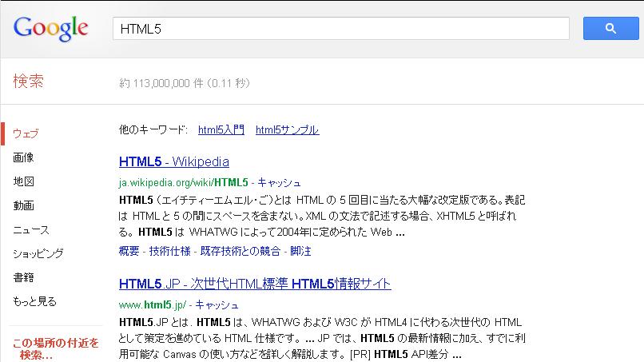Click この場所の付近を検索 nearby search link

[x=55, y=348]
